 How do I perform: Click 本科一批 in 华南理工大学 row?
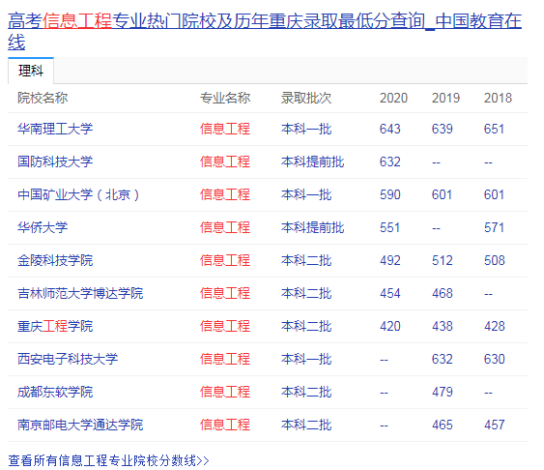click(x=306, y=129)
